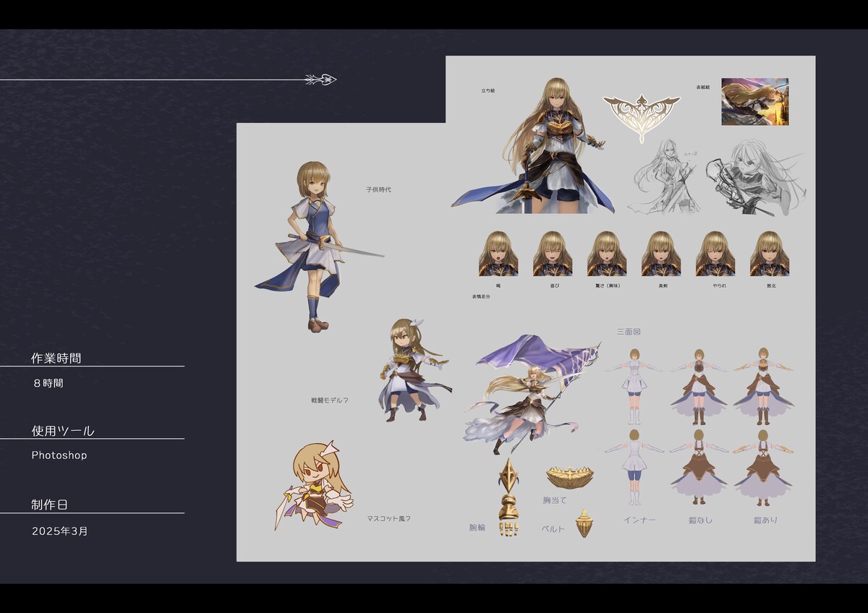
Task: Select the back-view figure above 鎧なし
Action: pos(699,468)
